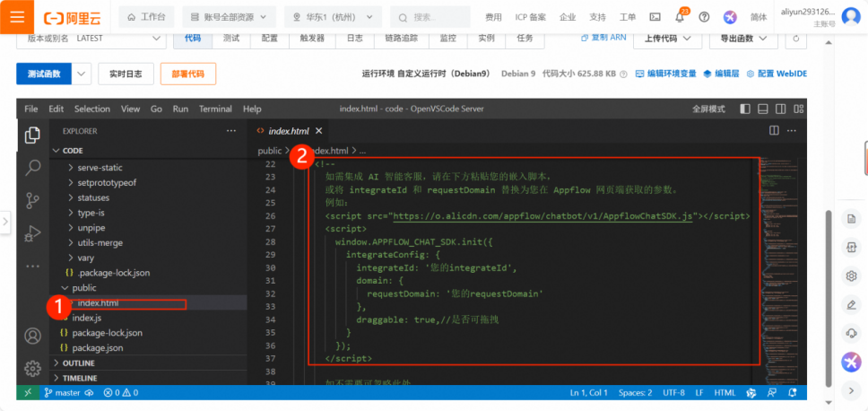Toggle full screen mode 全屏模式
The height and width of the screenshot is (411, 868).
coord(708,109)
